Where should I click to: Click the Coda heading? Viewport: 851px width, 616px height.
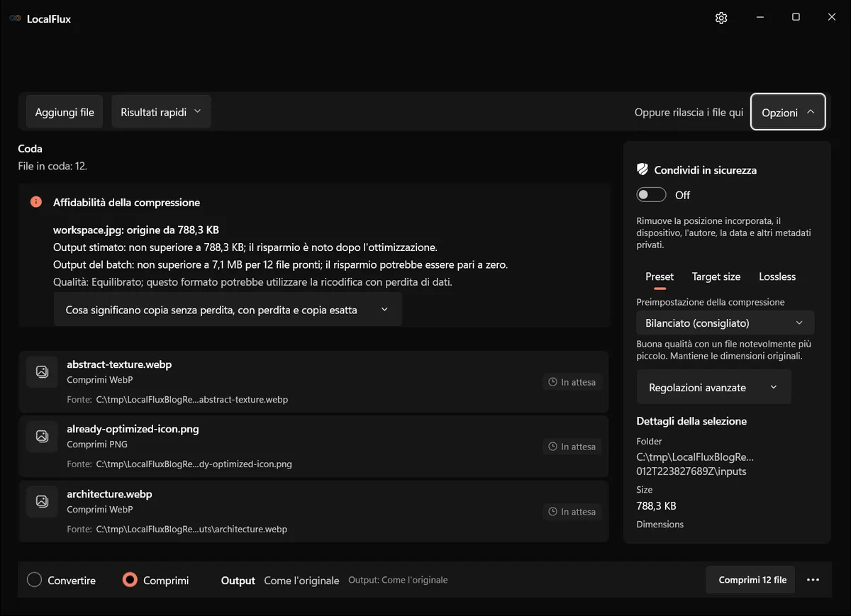pos(30,149)
